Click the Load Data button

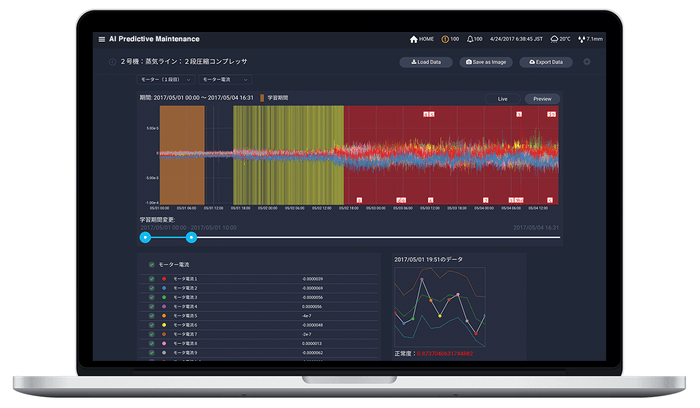[426, 62]
